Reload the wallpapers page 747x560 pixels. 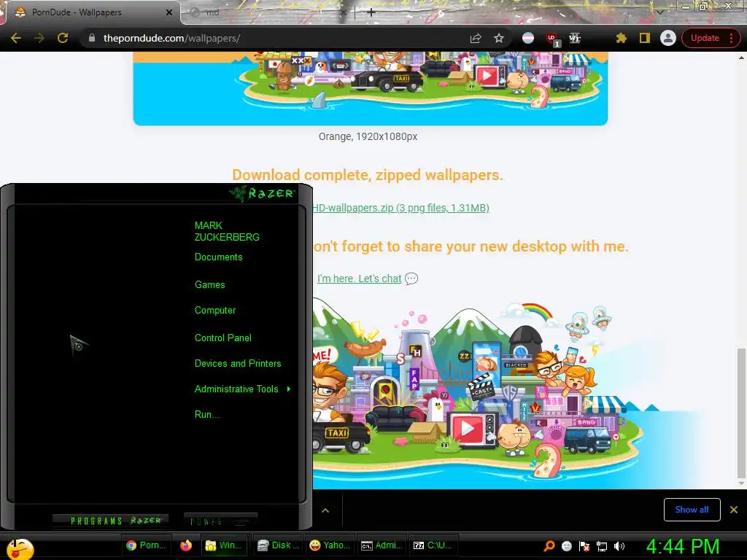(x=63, y=38)
